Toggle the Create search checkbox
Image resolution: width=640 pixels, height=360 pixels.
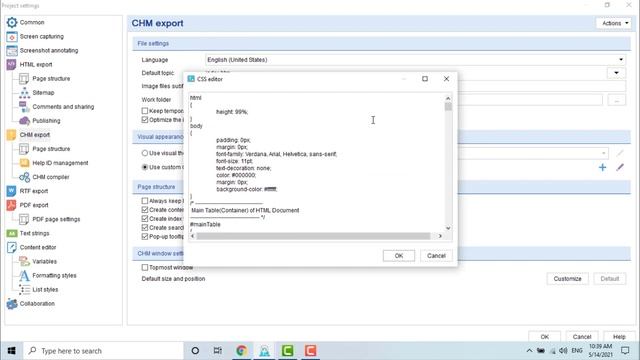(145, 228)
